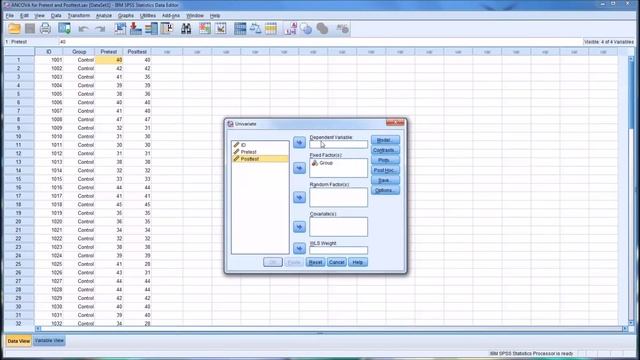Switch to the Variable View tab
The width and height of the screenshot is (640, 360).
(x=49, y=341)
